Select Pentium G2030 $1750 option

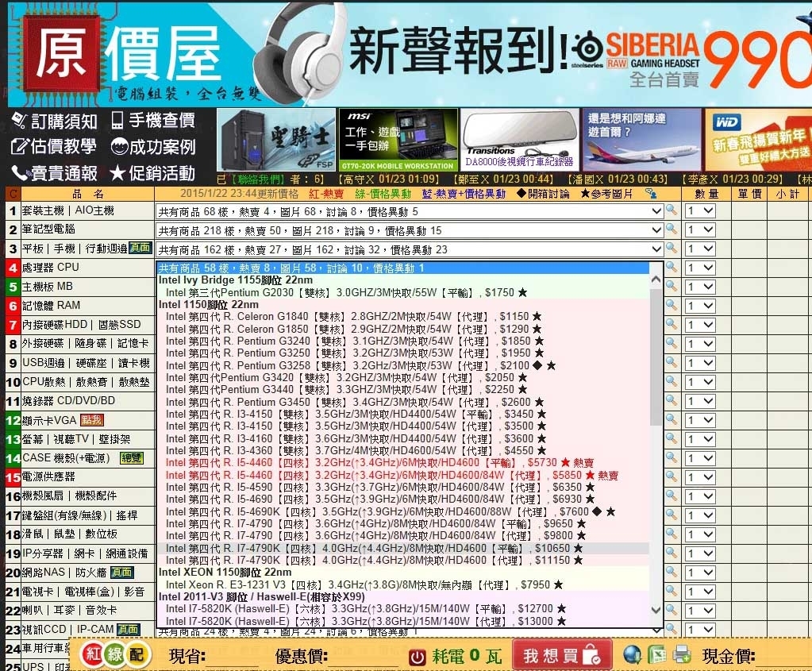[x=403, y=292]
